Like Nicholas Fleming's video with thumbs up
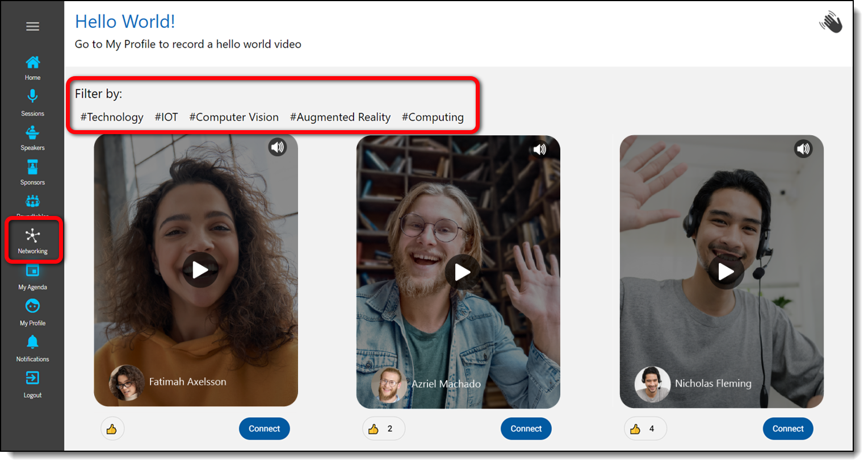The image size is (868, 466). point(635,429)
